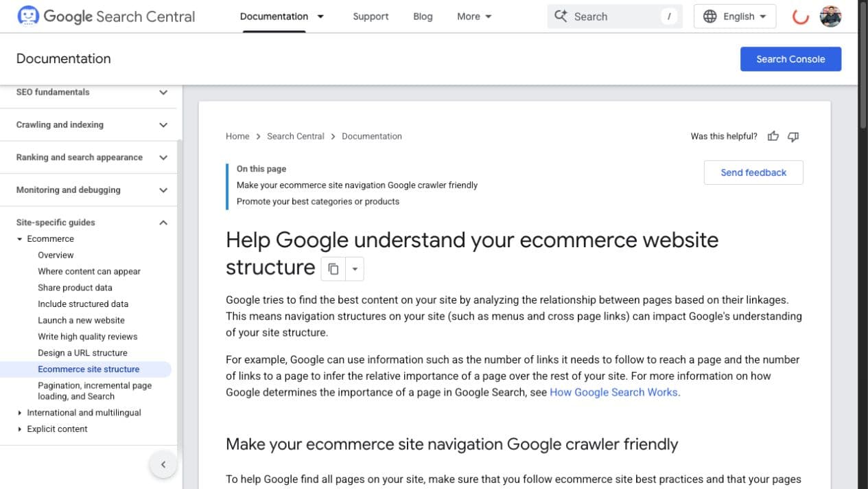Open the user profile avatar

[830, 16]
